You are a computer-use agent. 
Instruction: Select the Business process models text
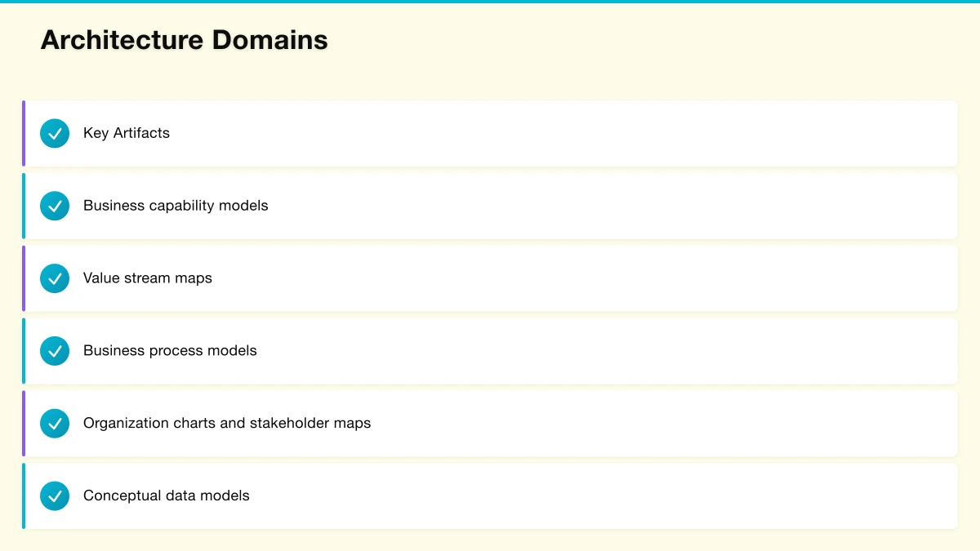pos(170,351)
